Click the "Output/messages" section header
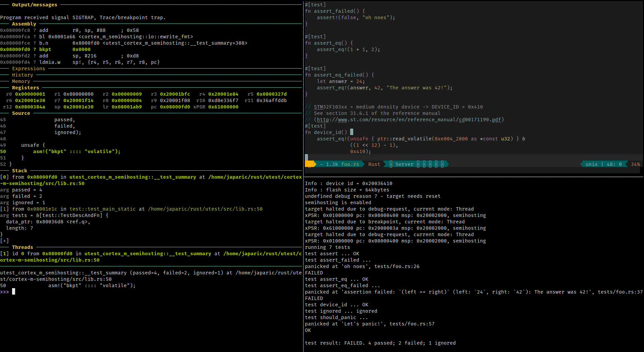 (x=35, y=5)
